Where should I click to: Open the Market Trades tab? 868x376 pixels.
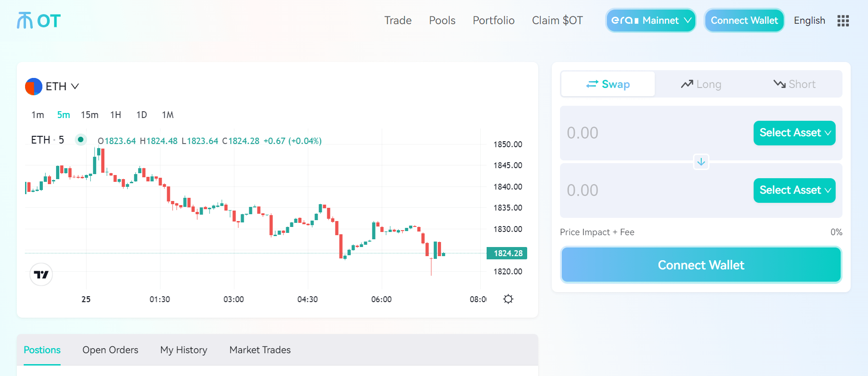260,350
